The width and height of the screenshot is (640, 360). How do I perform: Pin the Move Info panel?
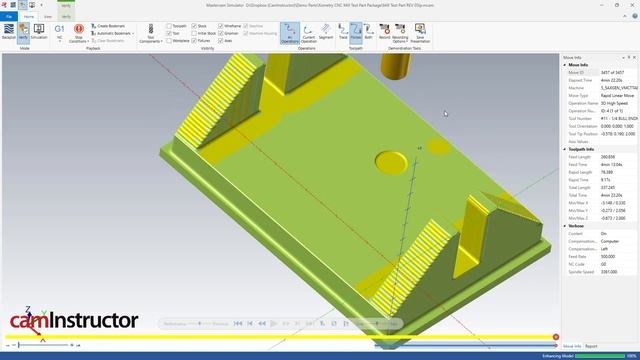click(x=629, y=58)
